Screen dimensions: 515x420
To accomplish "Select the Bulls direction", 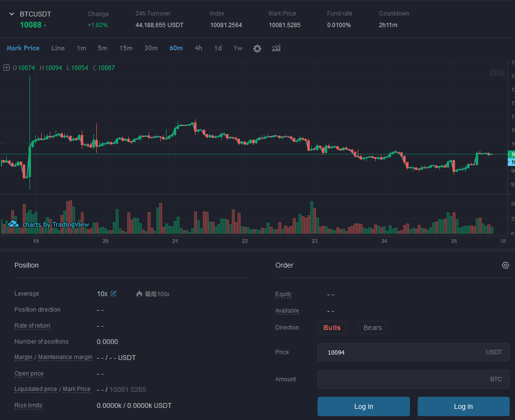I will [x=332, y=328].
